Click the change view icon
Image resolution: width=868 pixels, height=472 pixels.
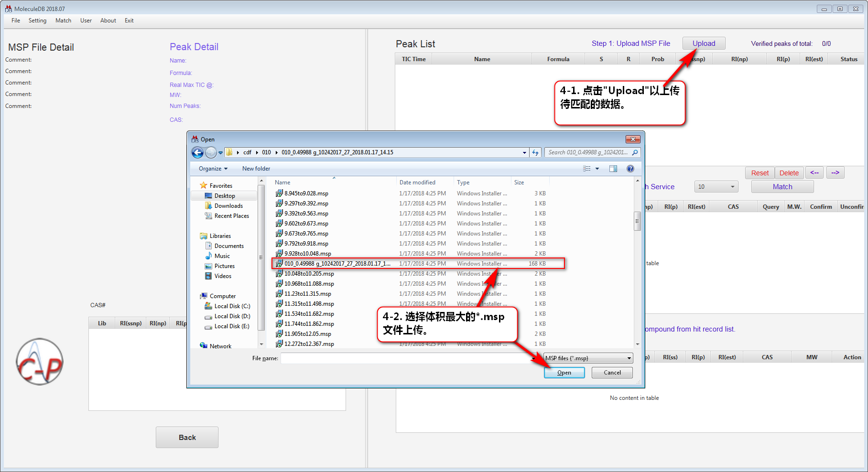(587, 169)
